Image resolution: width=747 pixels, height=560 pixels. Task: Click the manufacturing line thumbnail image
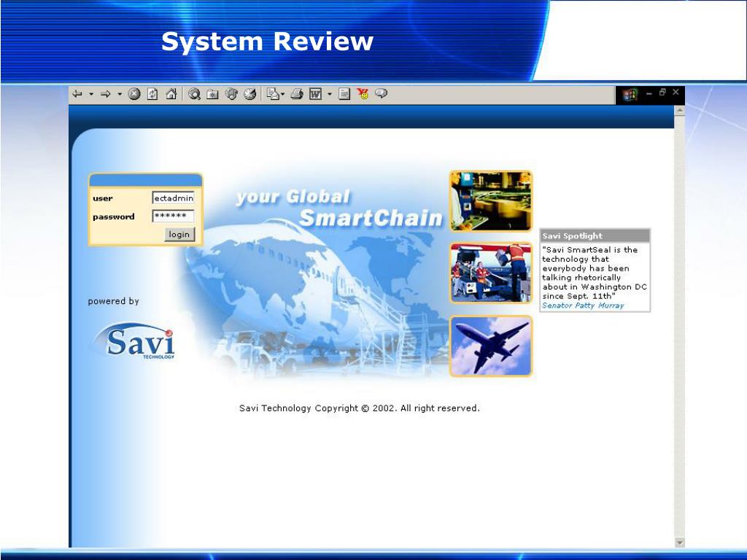[x=491, y=201]
